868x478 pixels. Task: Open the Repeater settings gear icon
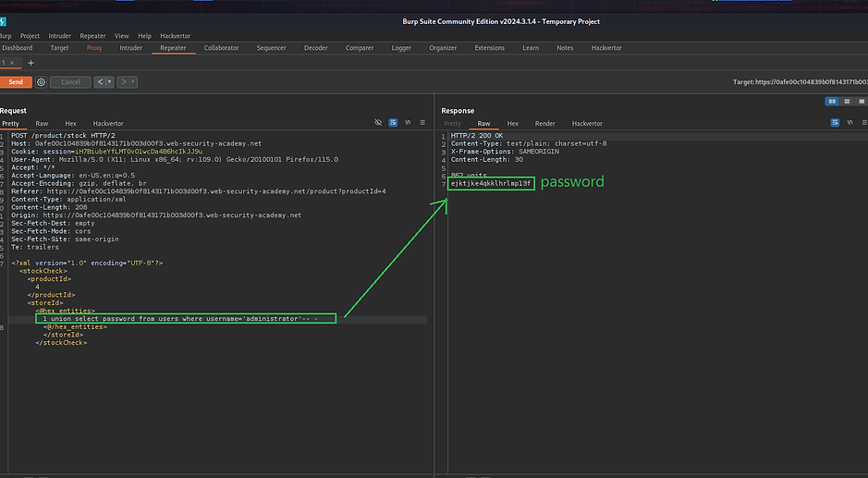42,82
